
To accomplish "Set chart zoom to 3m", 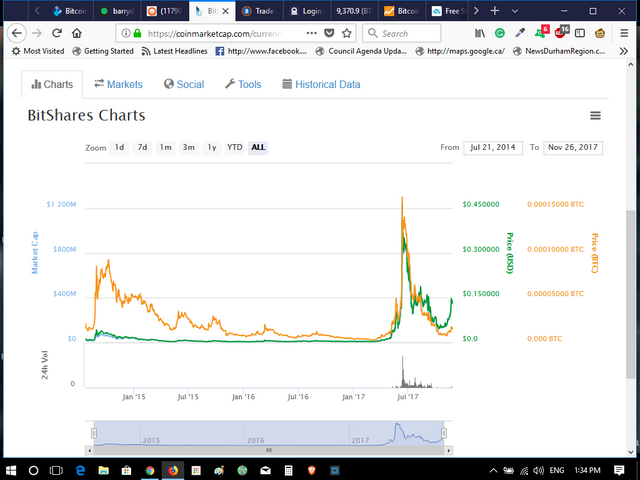I will 189,147.
